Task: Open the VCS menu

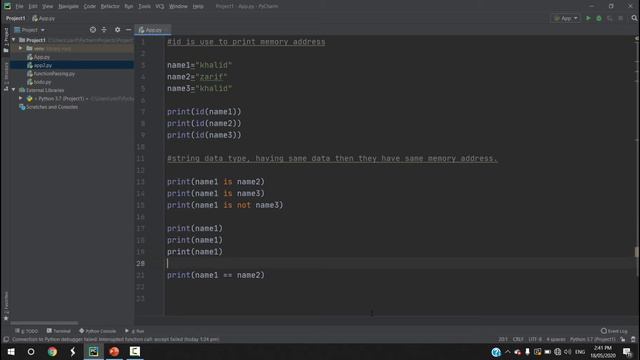Action: click(160, 6)
